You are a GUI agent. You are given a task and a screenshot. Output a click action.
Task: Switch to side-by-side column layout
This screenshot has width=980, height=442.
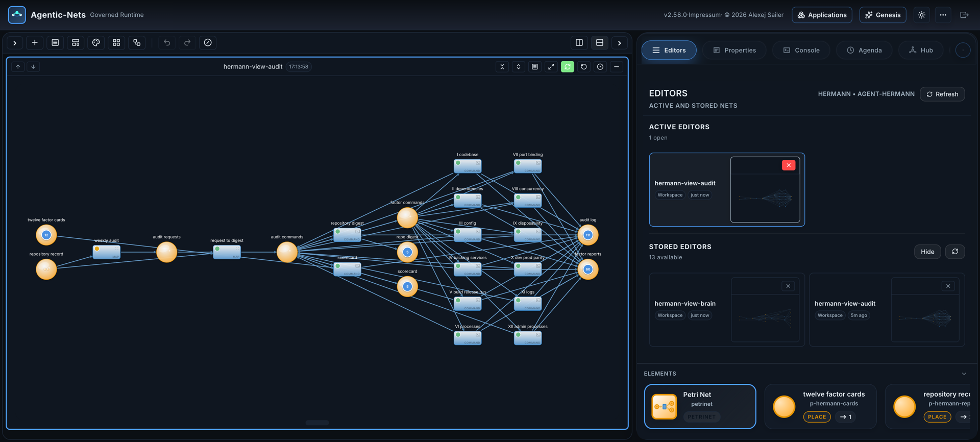click(x=579, y=43)
